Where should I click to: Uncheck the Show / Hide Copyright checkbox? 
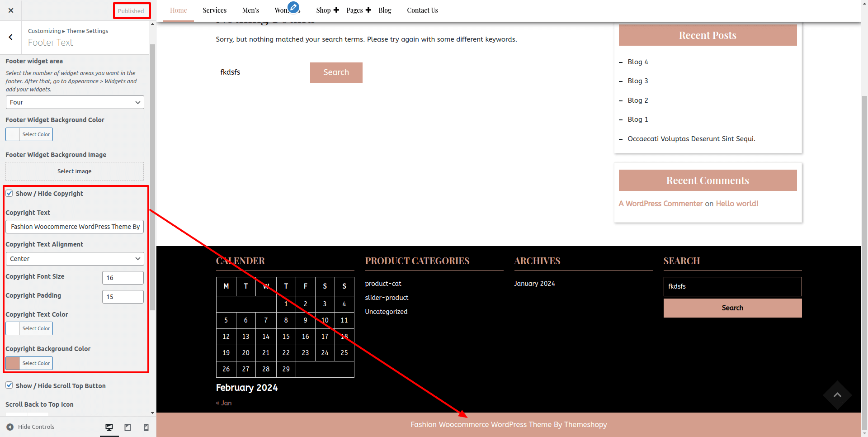[9, 194]
